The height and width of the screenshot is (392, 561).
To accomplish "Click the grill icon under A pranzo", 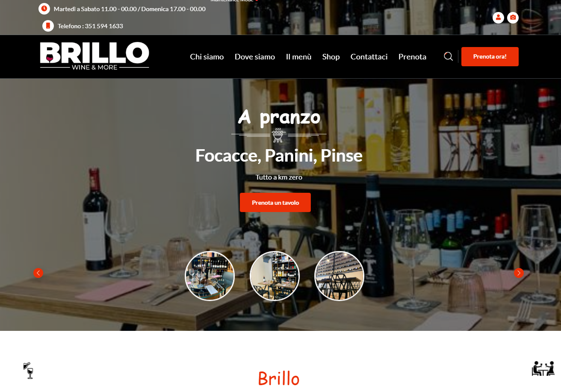I will click(279, 135).
